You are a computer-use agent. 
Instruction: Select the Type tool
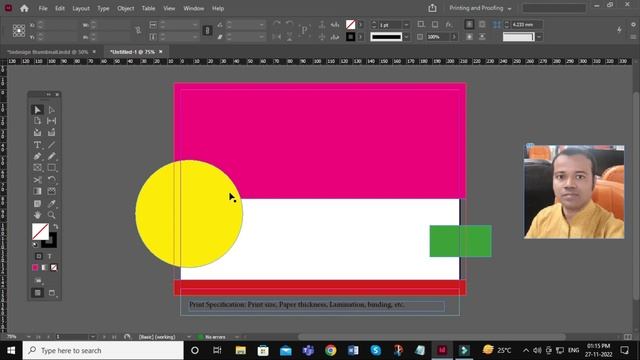coord(37,144)
